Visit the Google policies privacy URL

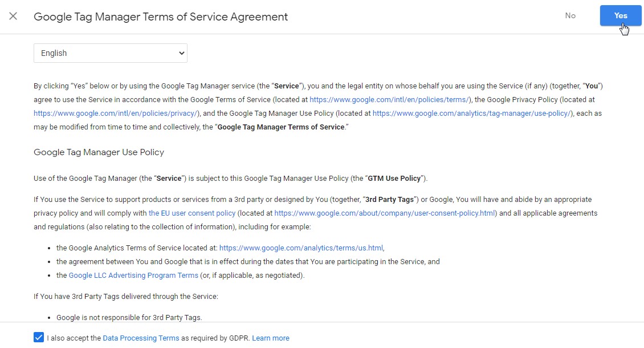(116, 114)
